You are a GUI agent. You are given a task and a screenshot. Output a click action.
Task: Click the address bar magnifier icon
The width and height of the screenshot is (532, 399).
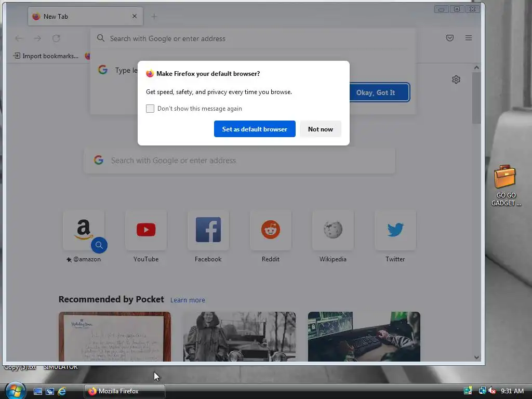(101, 38)
